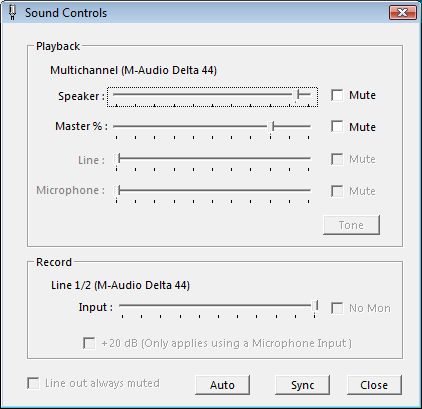Click the Sync button
This screenshot has height=409, width=422.
[302, 385]
